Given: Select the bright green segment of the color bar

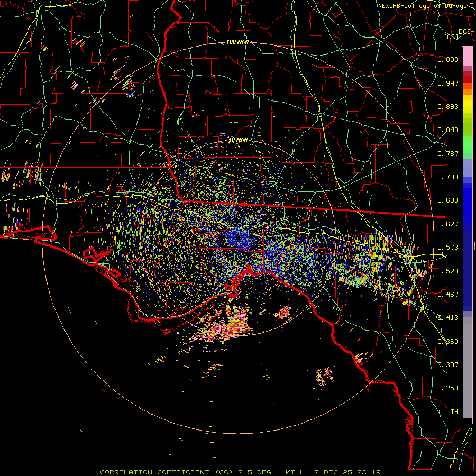Looking at the screenshot, I should point(467,144).
